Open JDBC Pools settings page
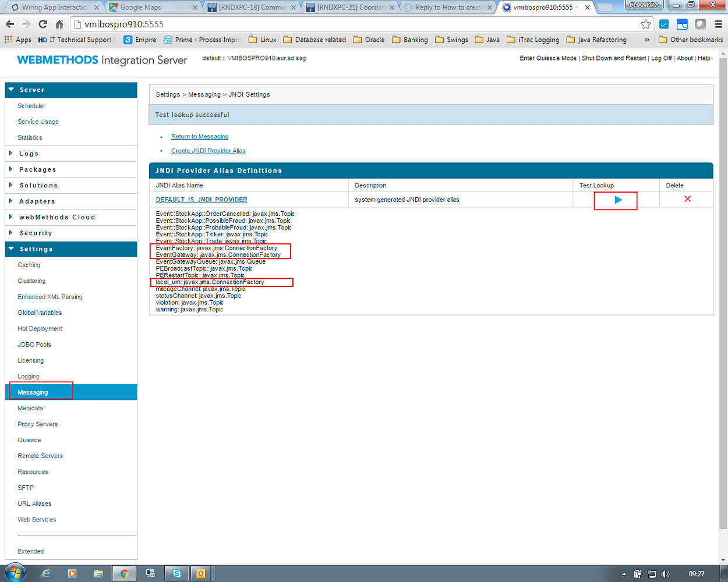 click(x=34, y=345)
